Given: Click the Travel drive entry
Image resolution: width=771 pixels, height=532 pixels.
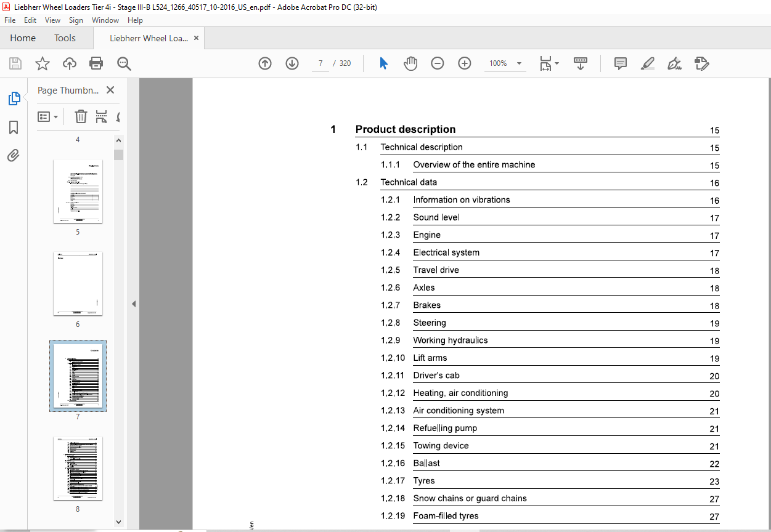Looking at the screenshot, I should (436, 270).
